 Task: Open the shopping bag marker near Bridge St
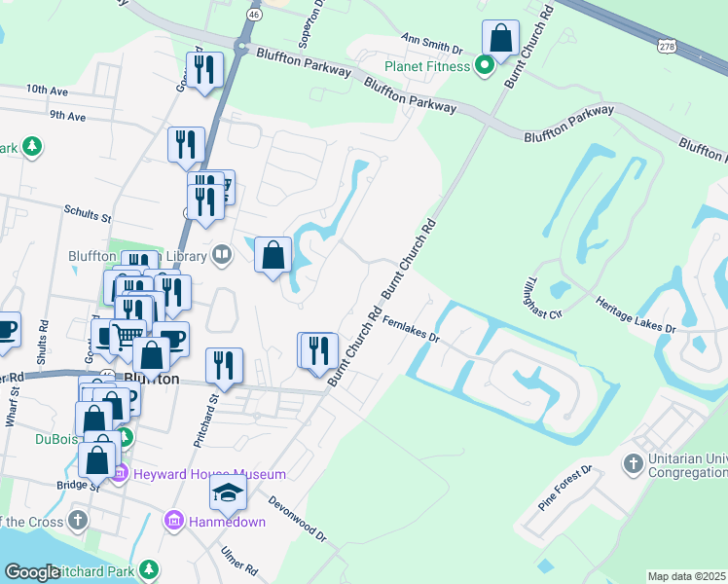(97, 459)
